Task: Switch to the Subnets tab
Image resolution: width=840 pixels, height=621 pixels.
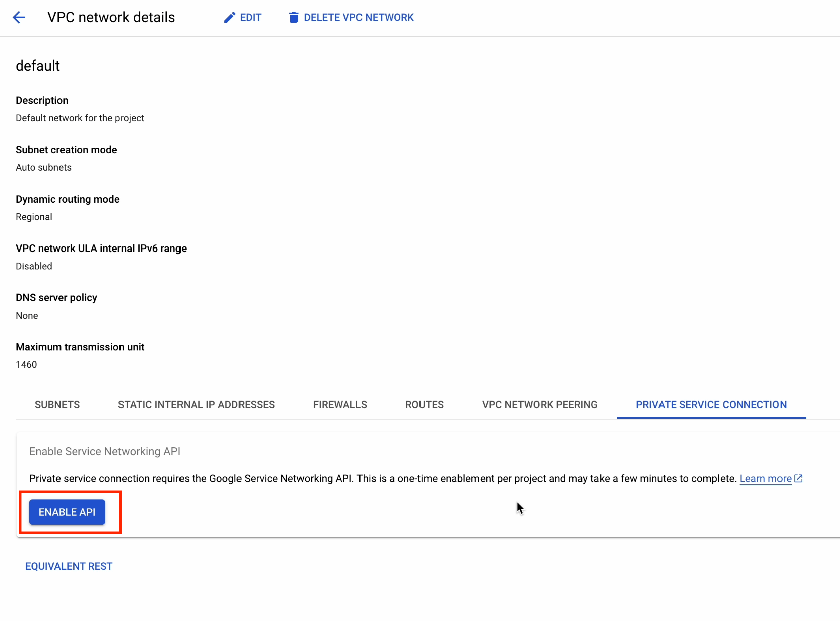Action: tap(57, 405)
